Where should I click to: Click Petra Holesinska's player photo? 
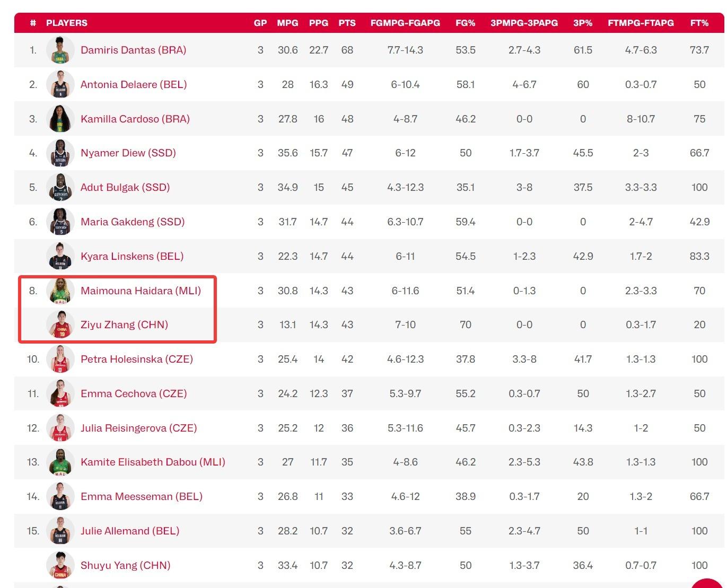pos(60,359)
